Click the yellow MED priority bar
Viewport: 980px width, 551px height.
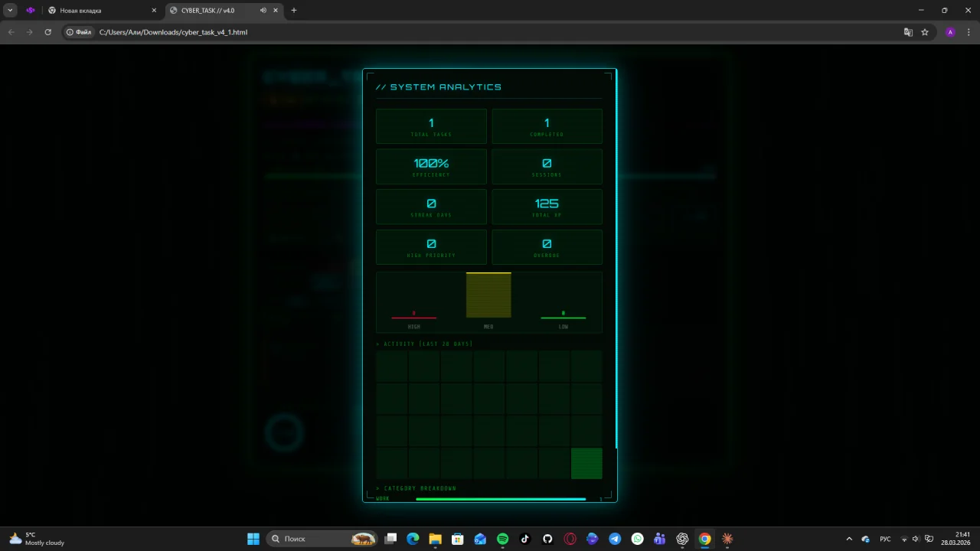[x=488, y=295]
